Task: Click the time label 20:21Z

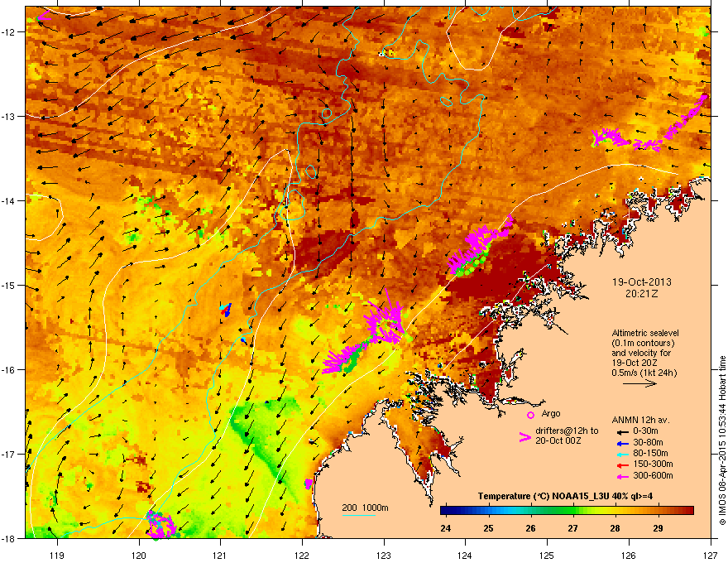Action: click(x=642, y=294)
